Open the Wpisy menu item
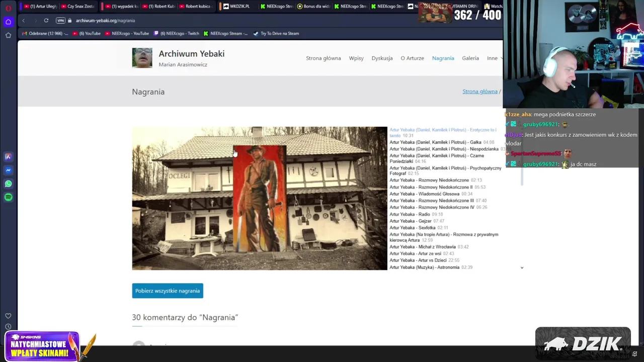 (356, 58)
